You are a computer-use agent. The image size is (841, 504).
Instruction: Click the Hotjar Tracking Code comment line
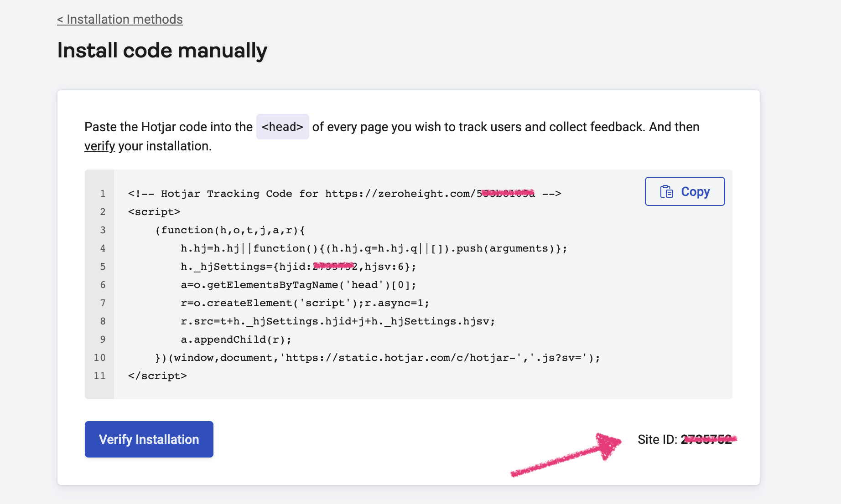coord(344,194)
